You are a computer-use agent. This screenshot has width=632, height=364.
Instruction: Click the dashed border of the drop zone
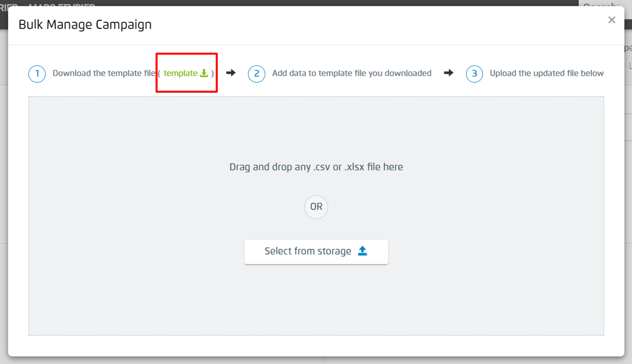click(316, 97)
